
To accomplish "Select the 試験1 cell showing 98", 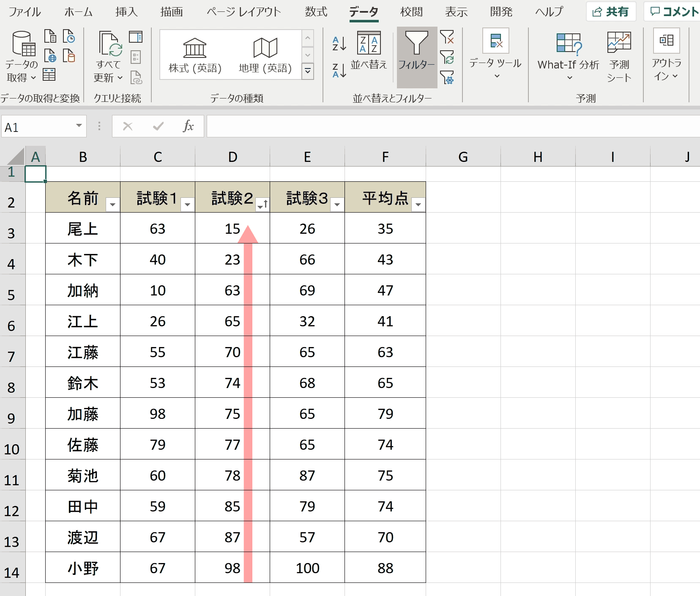I will 158,413.
